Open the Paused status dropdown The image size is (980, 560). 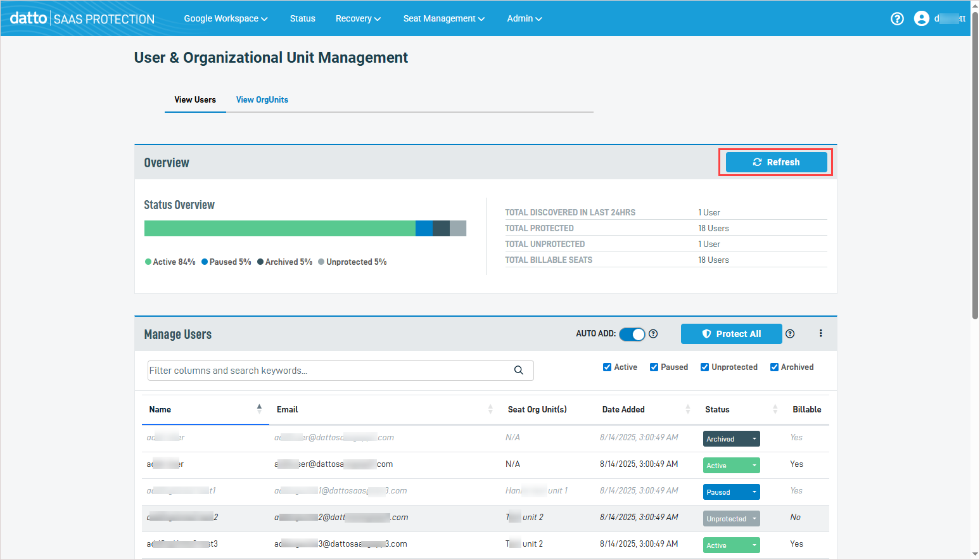(x=731, y=492)
